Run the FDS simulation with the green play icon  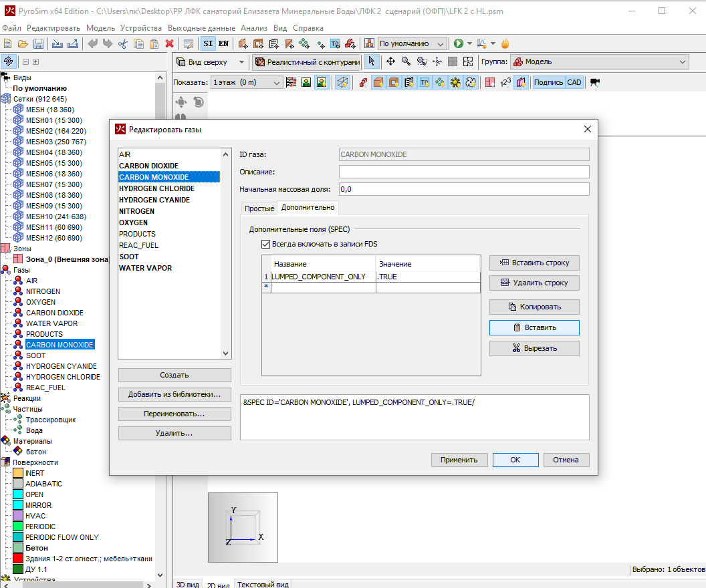(459, 43)
